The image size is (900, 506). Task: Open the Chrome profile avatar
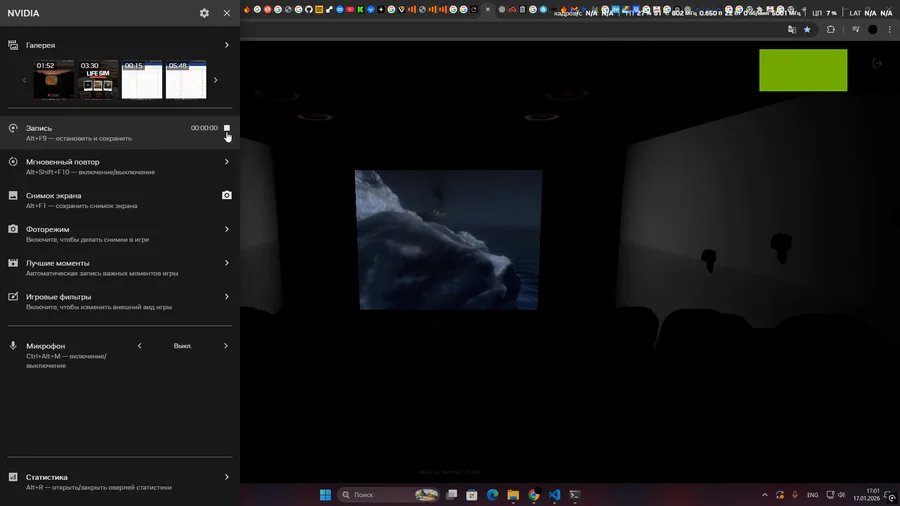(x=872, y=30)
